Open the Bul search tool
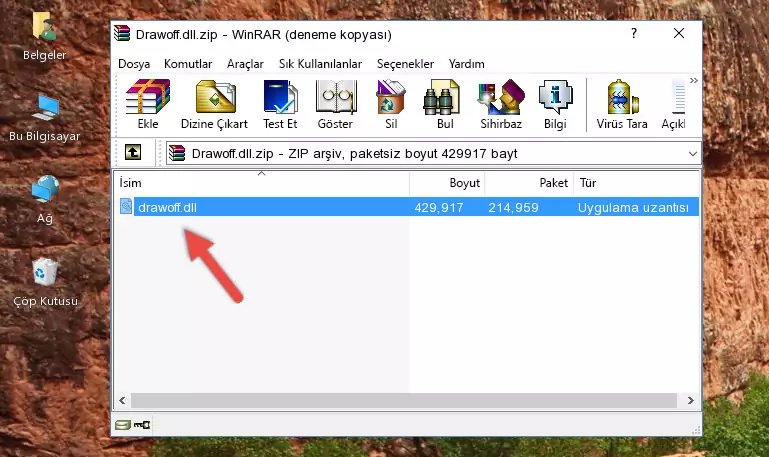 click(x=445, y=104)
